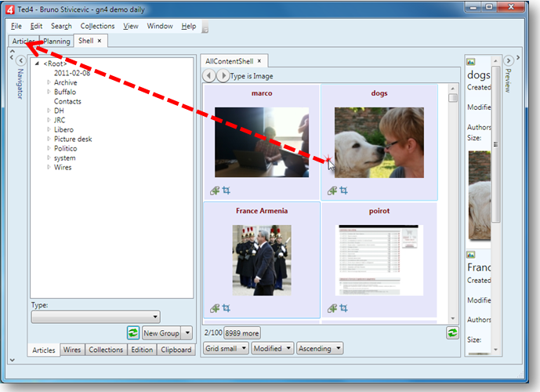Screen dimensions: 540x392
Task: Switch to the Articles top tab
Action: [24, 41]
